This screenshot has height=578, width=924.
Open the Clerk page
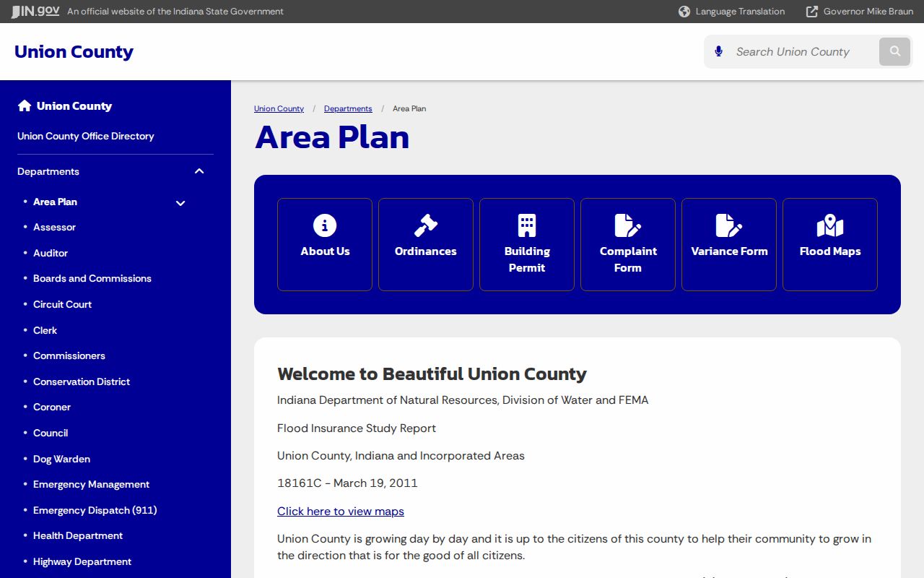tap(45, 330)
